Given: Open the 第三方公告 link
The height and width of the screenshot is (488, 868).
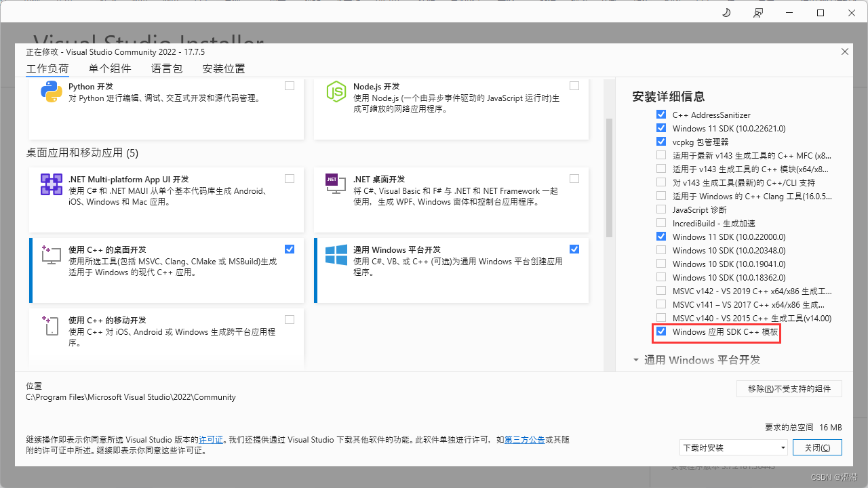Looking at the screenshot, I should click(x=525, y=440).
